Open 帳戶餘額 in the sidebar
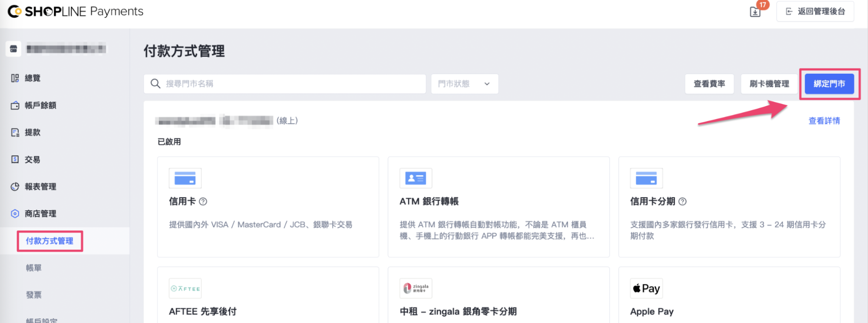 [x=40, y=105]
